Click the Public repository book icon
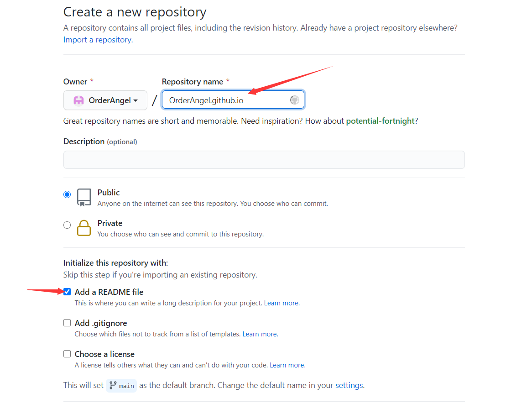Viewport: 532px width, 409px height. click(84, 198)
